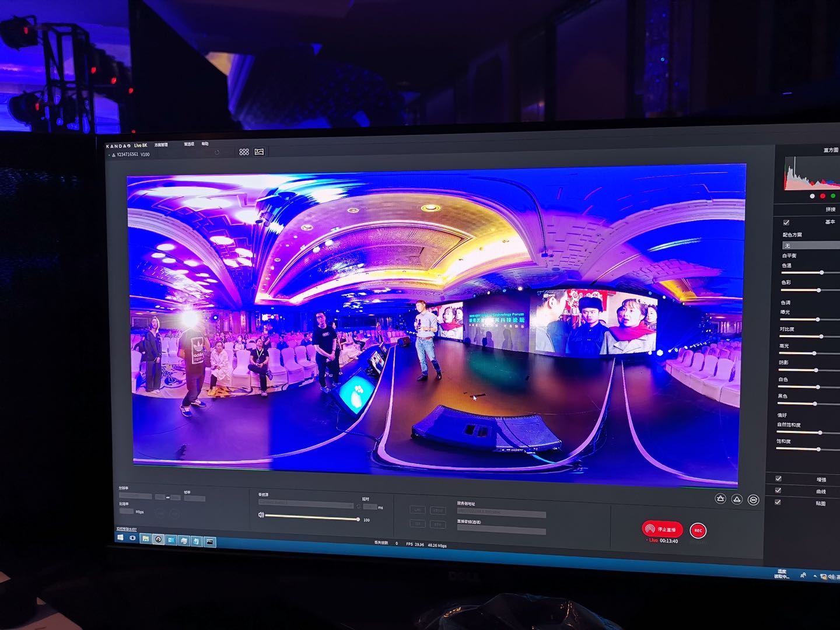The width and height of the screenshot is (840, 630).
Task: Click the struck-through triangle icon under the preview
Action: (720, 499)
